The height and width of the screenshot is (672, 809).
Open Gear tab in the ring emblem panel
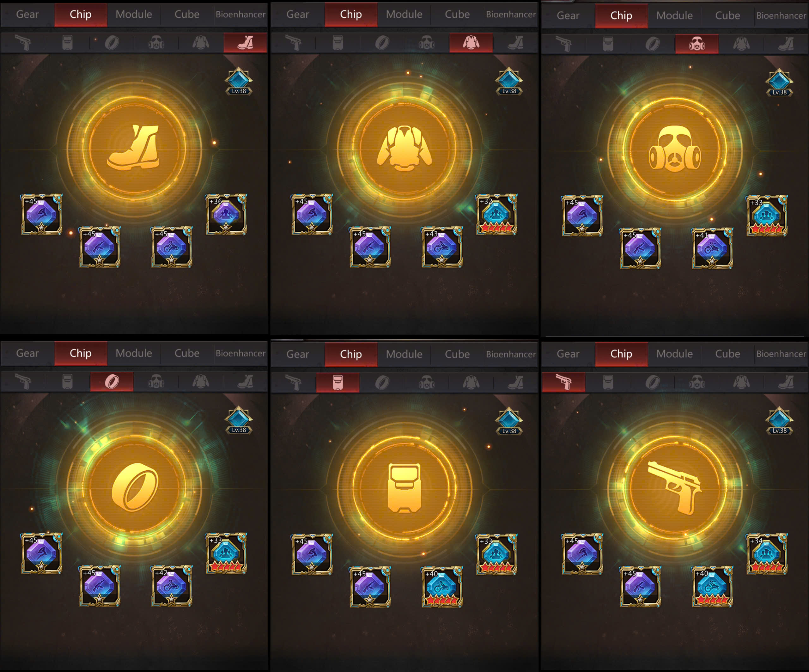click(27, 353)
